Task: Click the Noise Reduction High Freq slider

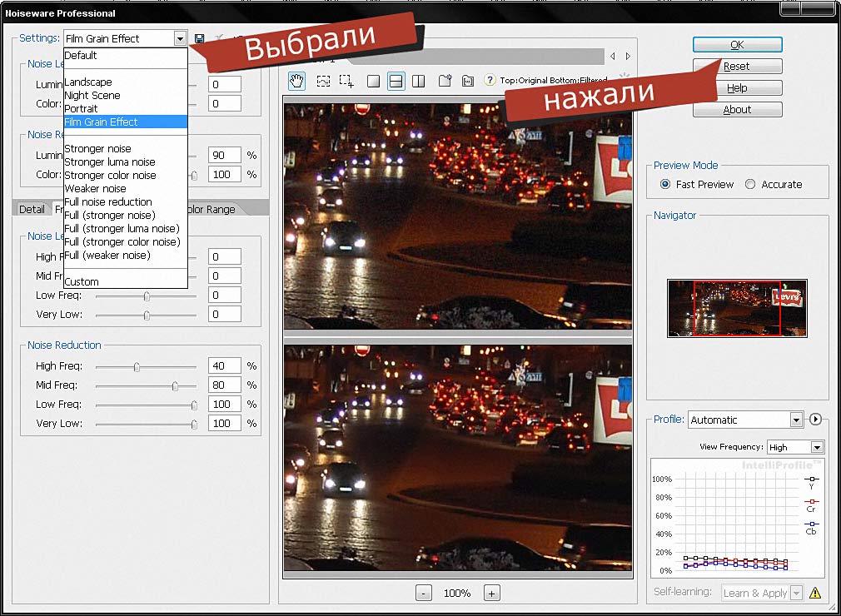Action: click(x=137, y=366)
